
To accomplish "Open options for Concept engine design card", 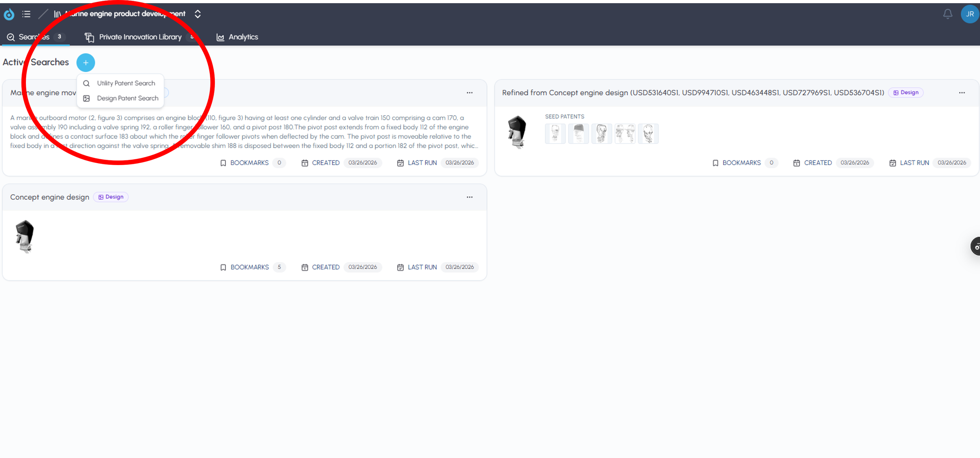I will 469,197.
